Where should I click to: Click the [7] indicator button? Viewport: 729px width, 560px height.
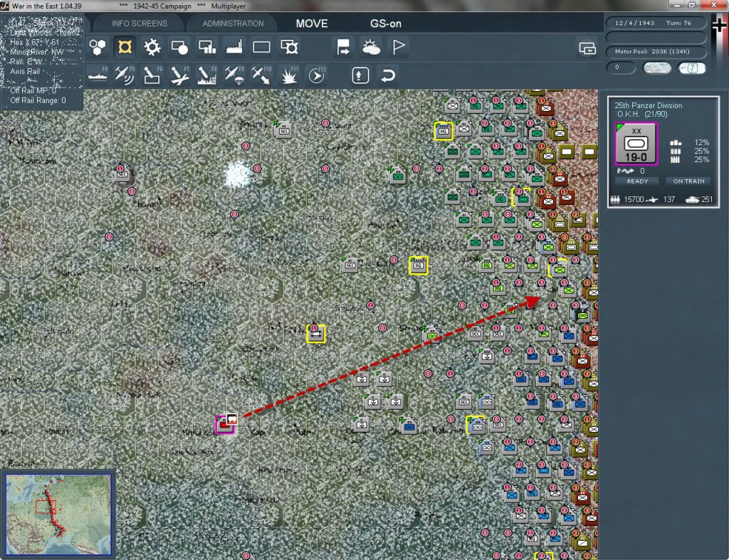coord(691,68)
